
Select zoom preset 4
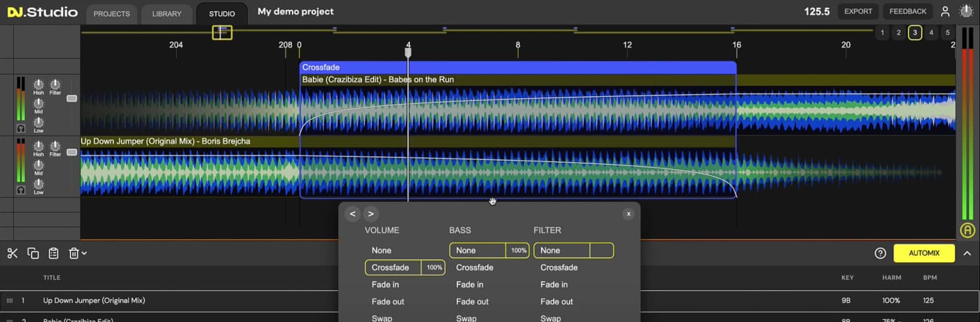pyautogui.click(x=931, y=32)
